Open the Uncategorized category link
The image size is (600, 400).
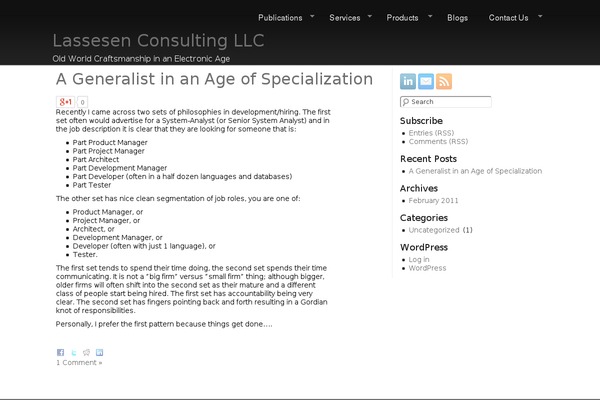[434, 230]
